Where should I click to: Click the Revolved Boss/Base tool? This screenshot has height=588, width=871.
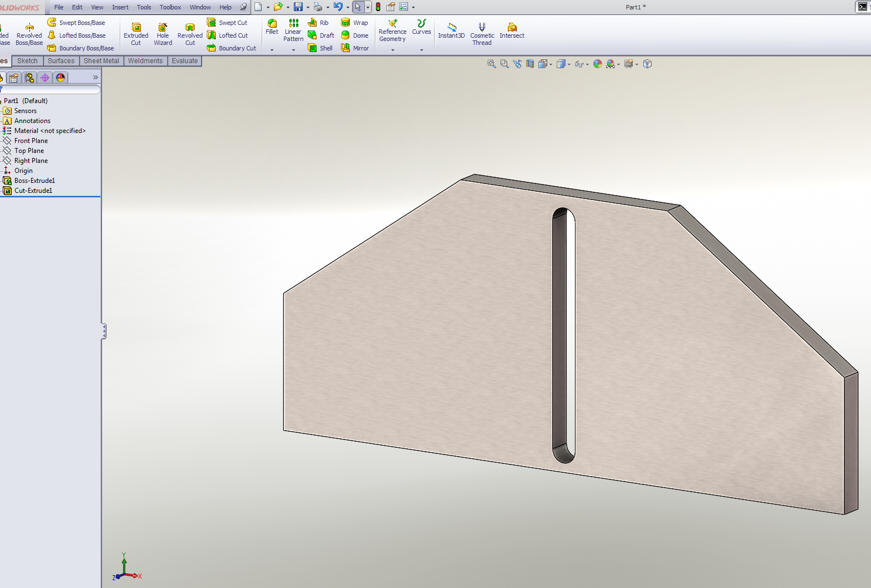tap(29, 34)
